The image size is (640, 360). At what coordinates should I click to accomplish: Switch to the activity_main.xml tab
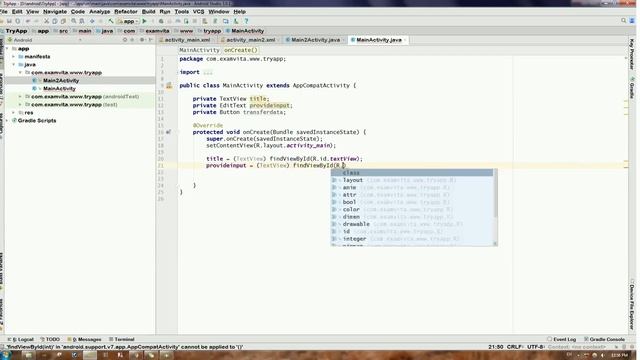tap(187, 40)
